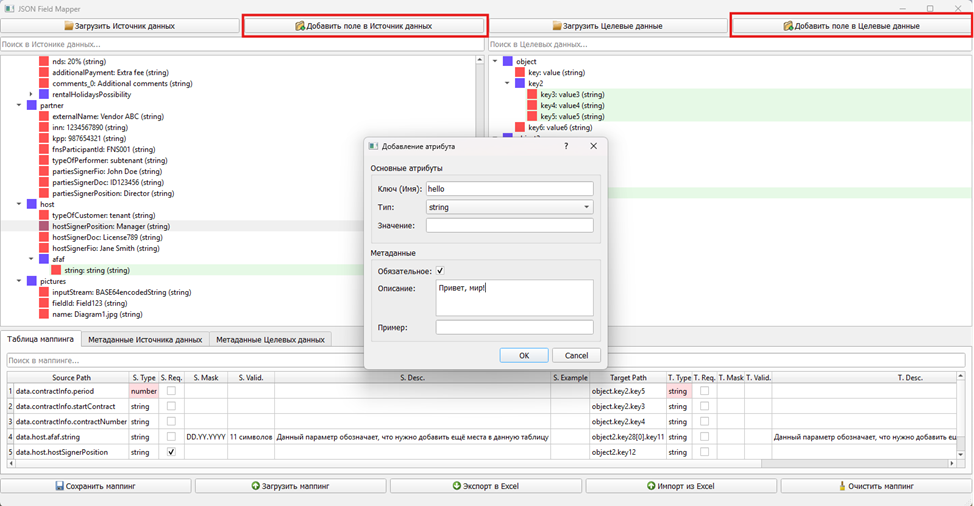
Task: Click the Пример input field
Action: [514, 327]
